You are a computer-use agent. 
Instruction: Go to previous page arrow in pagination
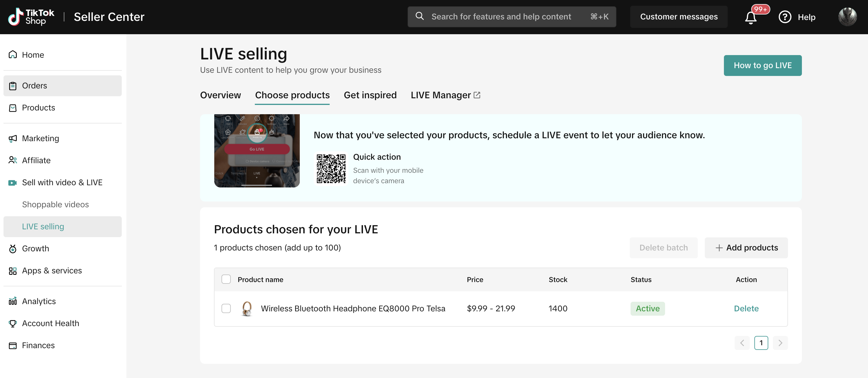point(742,343)
